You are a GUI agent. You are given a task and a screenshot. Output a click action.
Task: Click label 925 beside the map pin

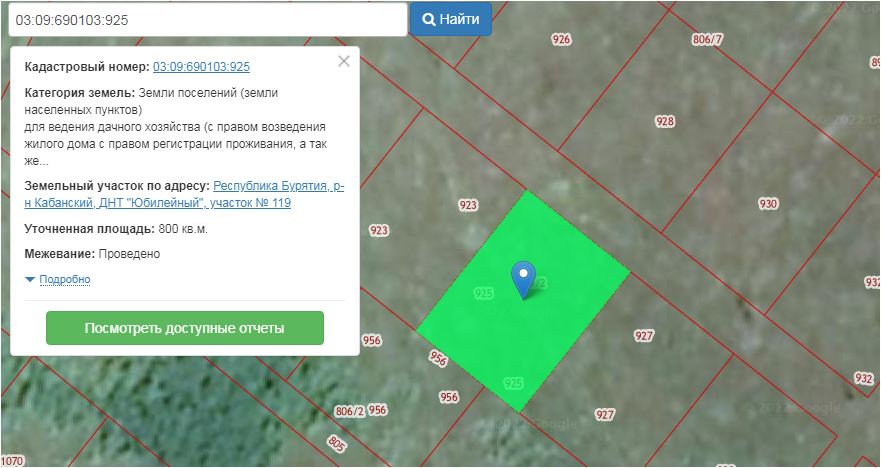coord(484,293)
